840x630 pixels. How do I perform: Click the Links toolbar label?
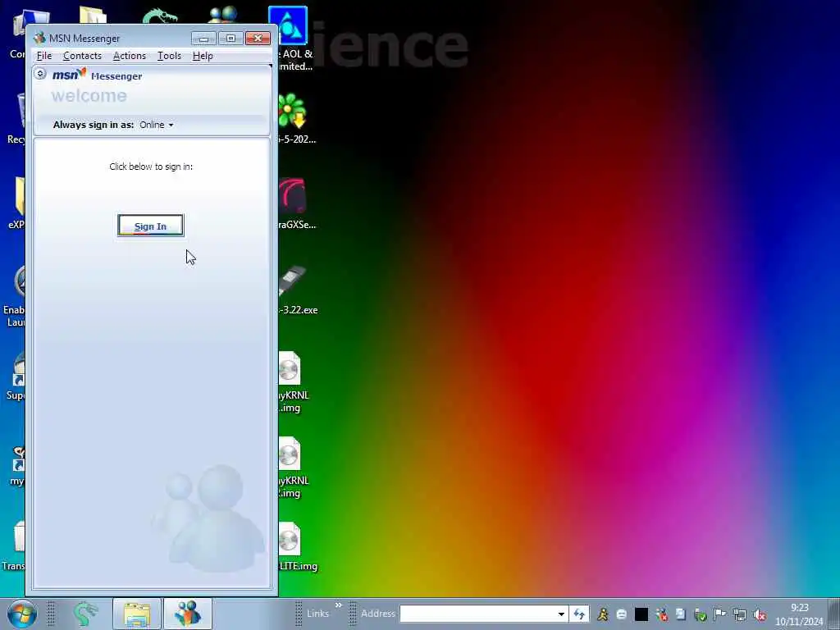(x=317, y=614)
